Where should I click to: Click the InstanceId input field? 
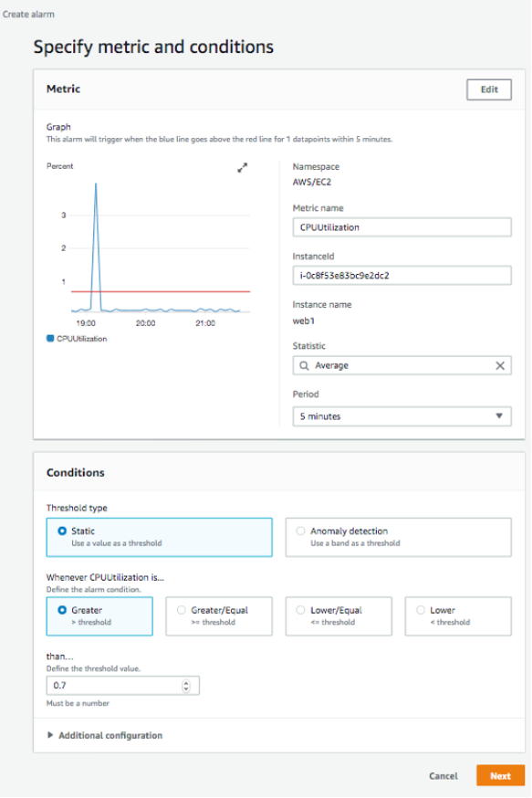point(402,274)
